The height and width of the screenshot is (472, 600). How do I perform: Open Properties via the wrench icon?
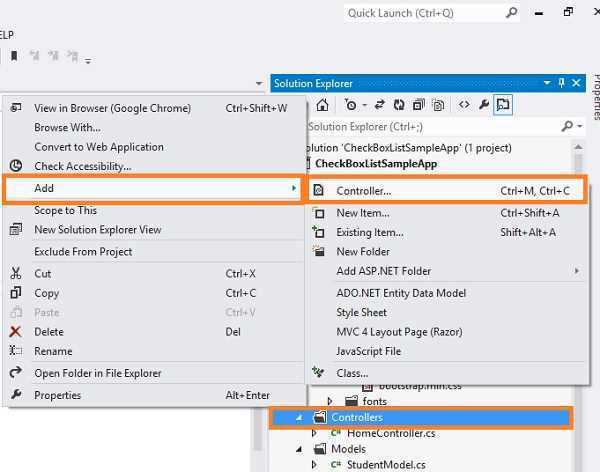[x=484, y=104]
